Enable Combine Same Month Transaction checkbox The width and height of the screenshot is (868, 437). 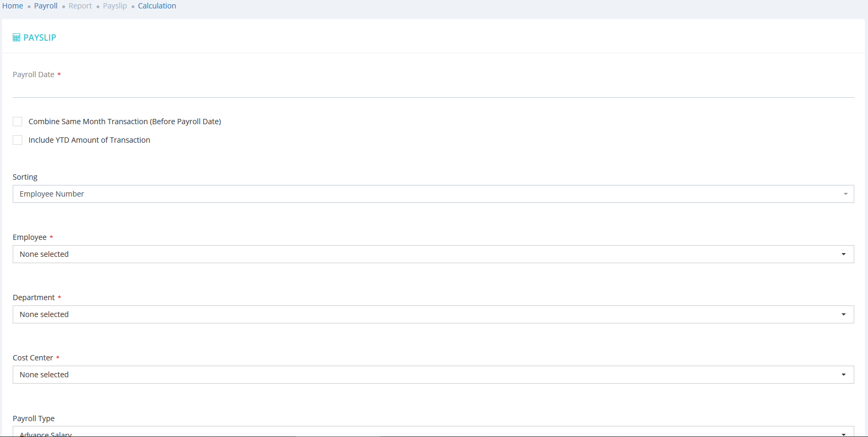pos(17,122)
